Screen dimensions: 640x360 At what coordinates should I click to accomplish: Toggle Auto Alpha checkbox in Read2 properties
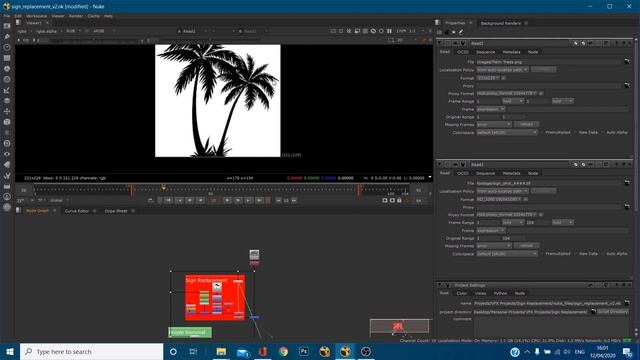point(602,253)
